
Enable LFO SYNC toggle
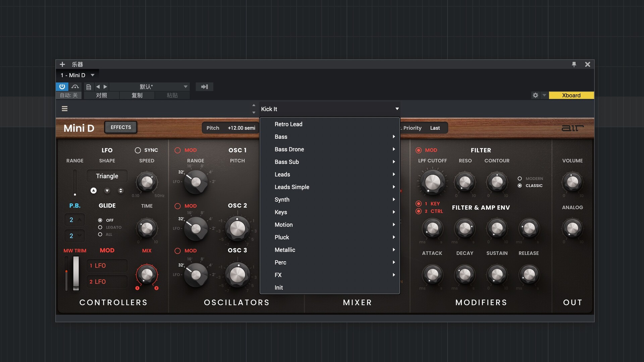click(x=138, y=150)
